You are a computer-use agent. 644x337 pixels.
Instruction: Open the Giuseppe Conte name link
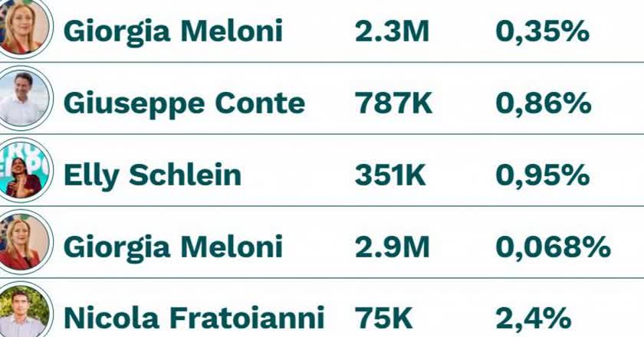pyautogui.click(x=184, y=103)
